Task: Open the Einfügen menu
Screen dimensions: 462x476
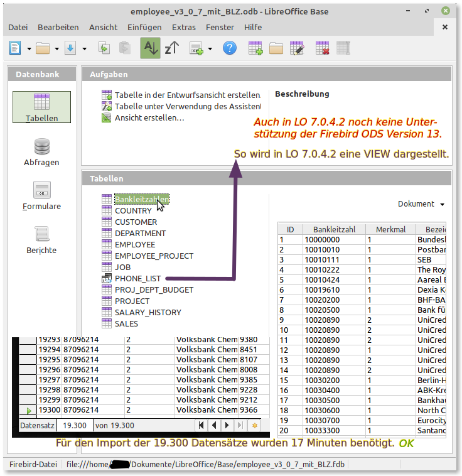Action: click(x=144, y=28)
